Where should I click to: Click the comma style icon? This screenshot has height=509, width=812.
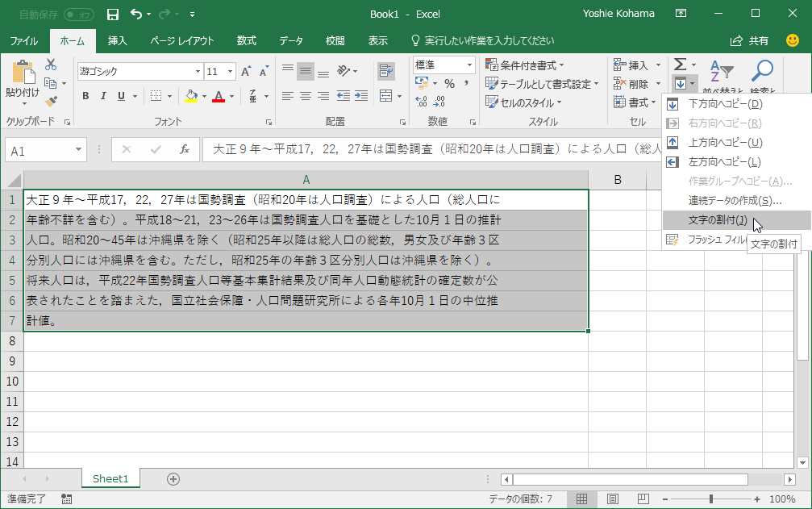pos(467,83)
